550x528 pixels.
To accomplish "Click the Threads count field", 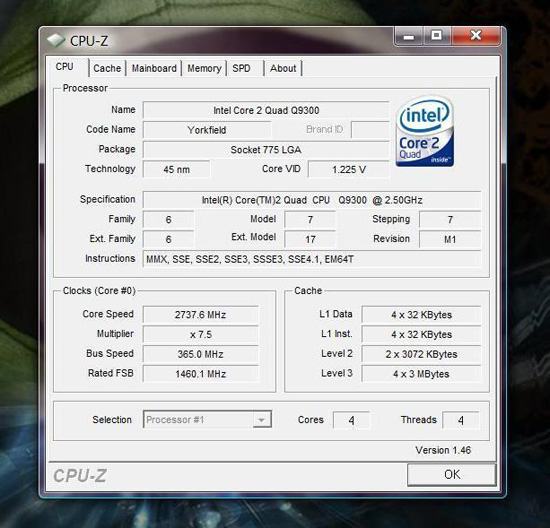I will tap(461, 420).
